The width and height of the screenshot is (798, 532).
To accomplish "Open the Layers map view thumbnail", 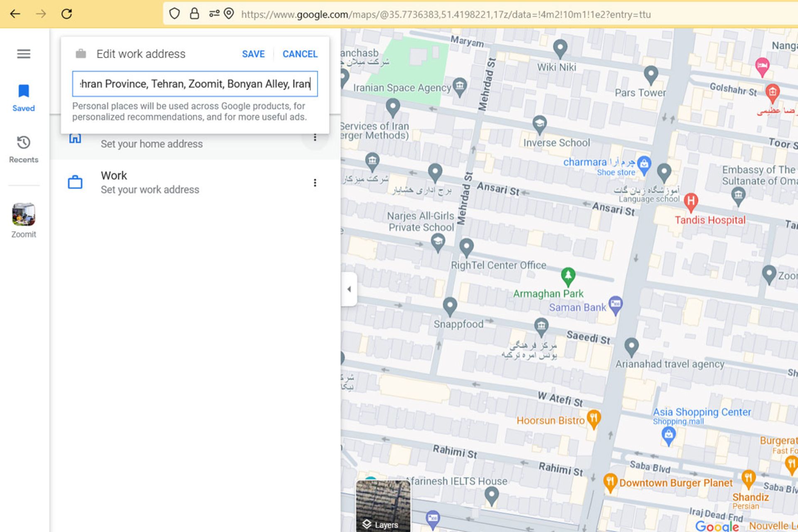I will click(383, 506).
